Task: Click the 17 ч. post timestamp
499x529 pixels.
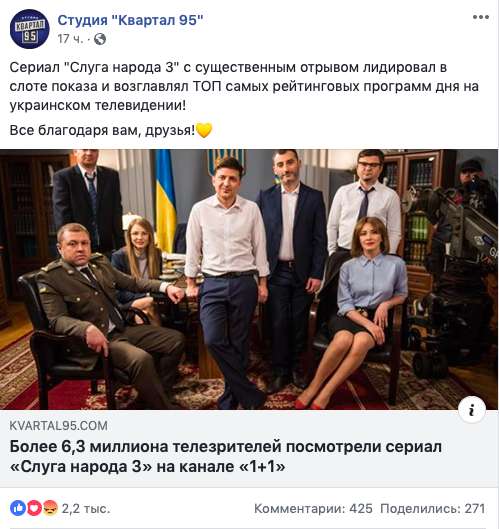Action: coord(70,39)
